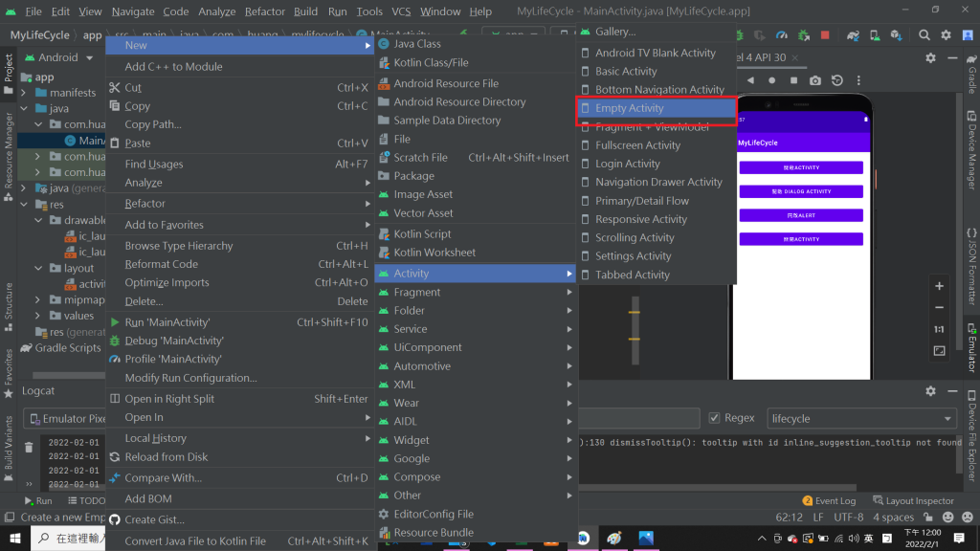The width and height of the screenshot is (980, 551).
Task: Click the emulator screenshot camera icon
Action: [815, 80]
